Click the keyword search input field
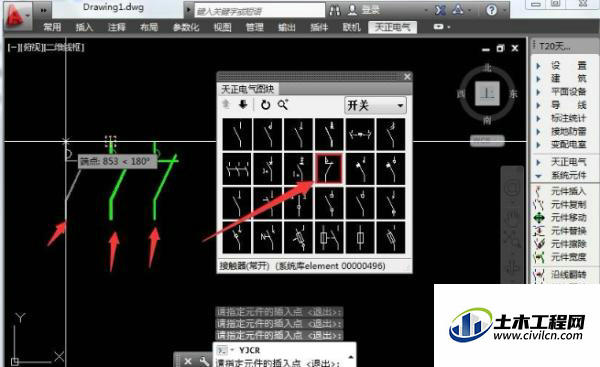The height and width of the screenshot is (367, 600). pyautogui.click(x=259, y=10)
